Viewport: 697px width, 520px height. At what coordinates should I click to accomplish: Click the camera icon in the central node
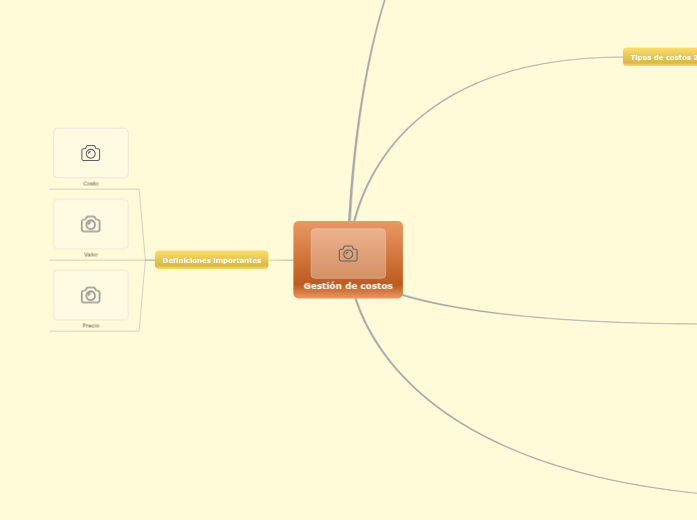[x=348, y=254]
